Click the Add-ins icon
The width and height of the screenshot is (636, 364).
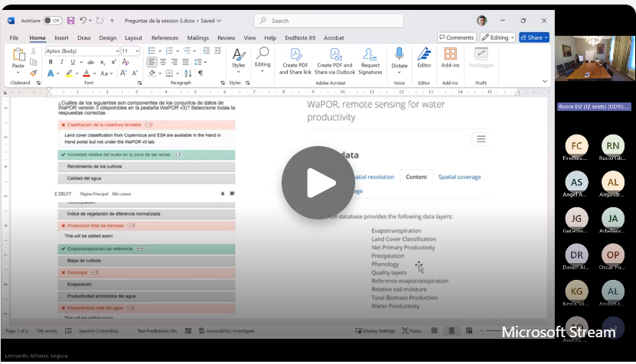(x=451, y=58)
